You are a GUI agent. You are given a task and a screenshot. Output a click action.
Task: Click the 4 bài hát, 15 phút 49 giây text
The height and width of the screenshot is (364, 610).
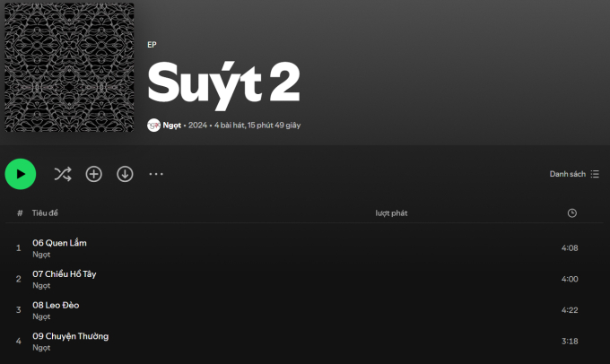[257, 126]
